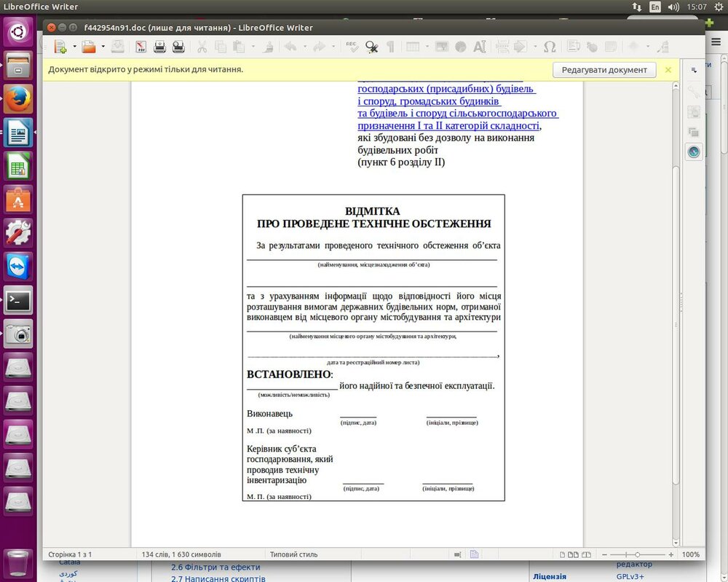
Task: Open the sidebar settings dropdown
Action: 694,70
